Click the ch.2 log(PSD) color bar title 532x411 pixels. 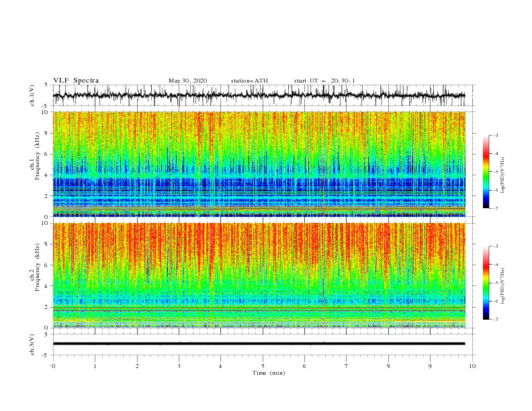tap(503, 286)
